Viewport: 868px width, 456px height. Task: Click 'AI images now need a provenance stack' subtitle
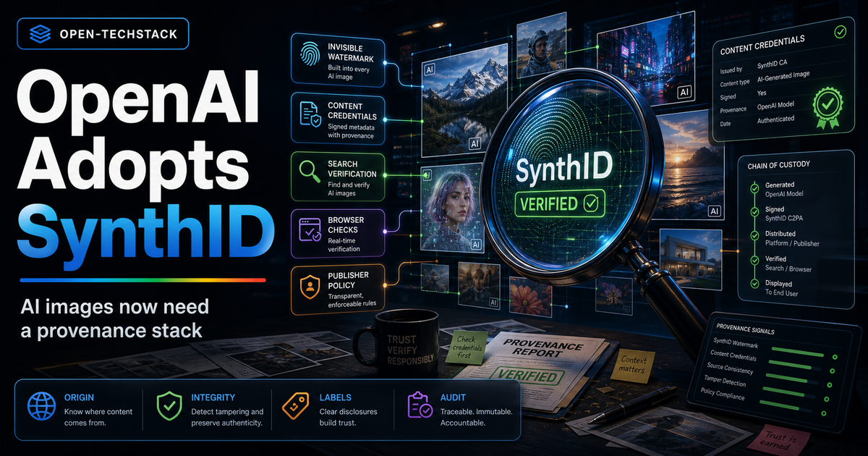click(114, 318)
